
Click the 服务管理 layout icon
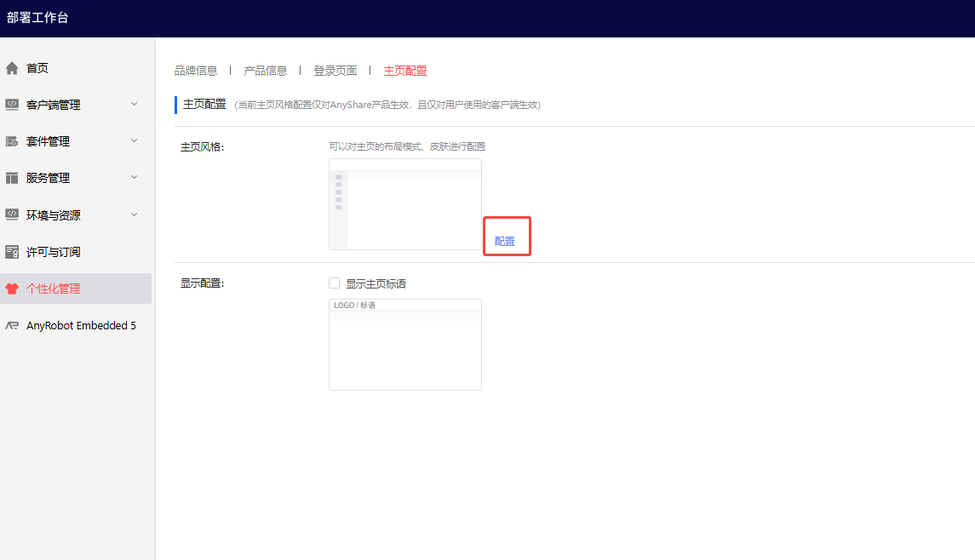(12, 178)
